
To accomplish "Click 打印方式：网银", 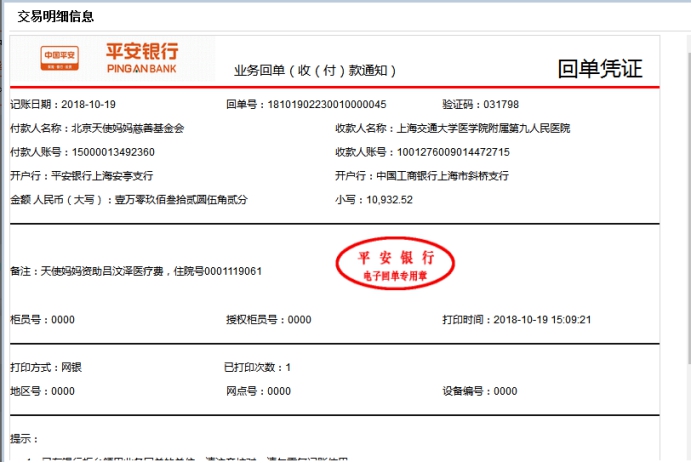I will [x=46, y=367].
